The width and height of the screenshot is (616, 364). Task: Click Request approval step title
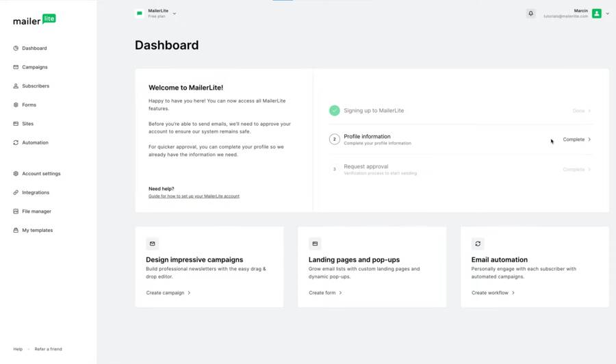[365, 166]
